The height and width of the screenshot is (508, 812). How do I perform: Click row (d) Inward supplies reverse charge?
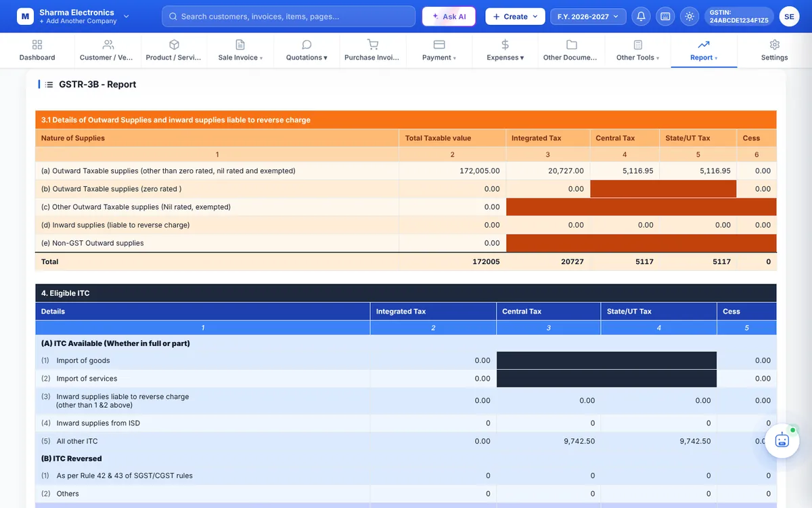pos(406,225)
